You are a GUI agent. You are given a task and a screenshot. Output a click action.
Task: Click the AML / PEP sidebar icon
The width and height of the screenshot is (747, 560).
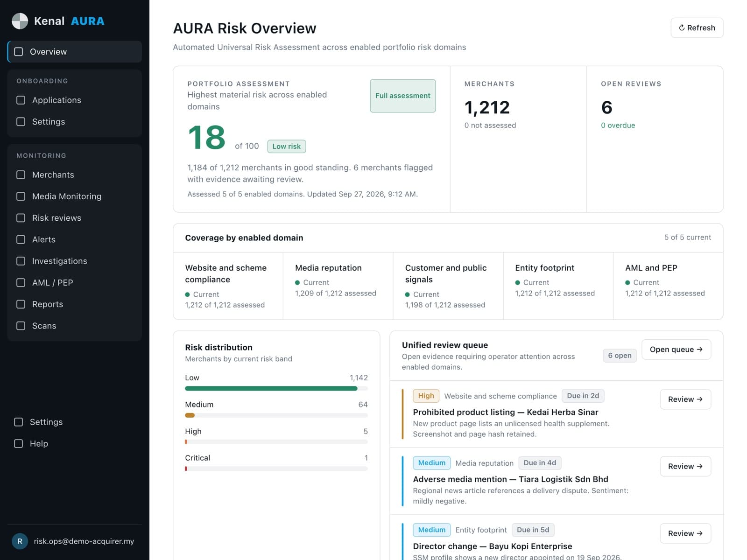(21, 283)
